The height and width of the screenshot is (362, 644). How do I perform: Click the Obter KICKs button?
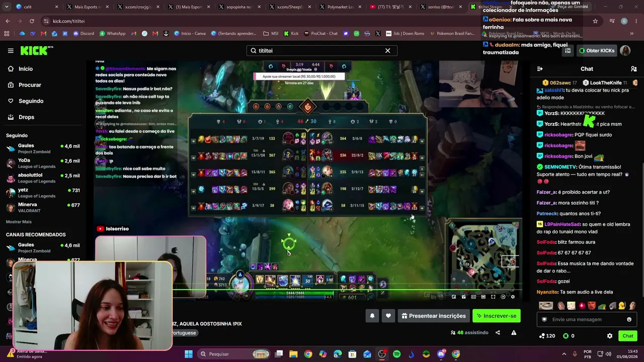(x=596, y=51)
